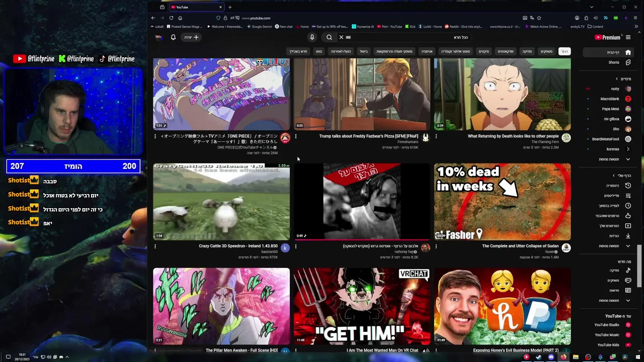Open BeardMeatsFood channel subscription
The image size is (644, 362).
click(x=608, y=139)
